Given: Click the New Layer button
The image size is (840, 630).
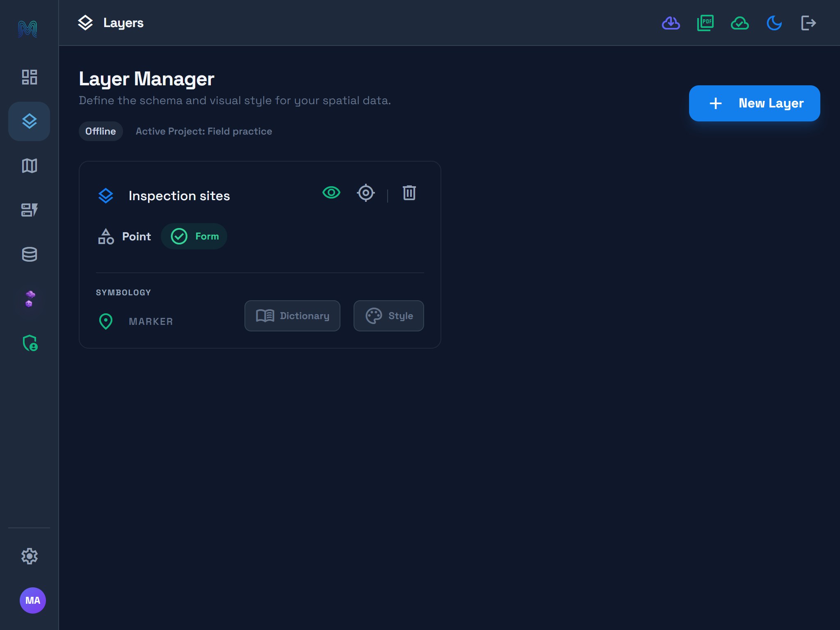Looking at the screenshot, I should pos(755,103).
